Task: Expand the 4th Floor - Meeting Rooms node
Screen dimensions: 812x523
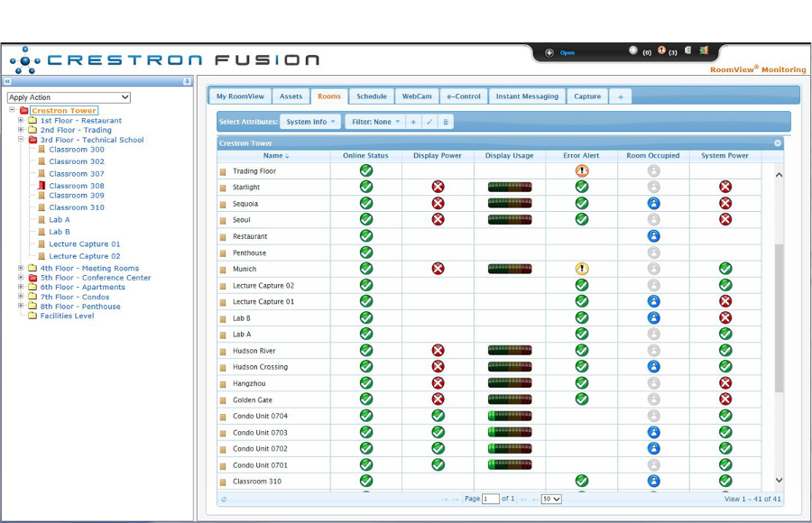Action: 21,268
